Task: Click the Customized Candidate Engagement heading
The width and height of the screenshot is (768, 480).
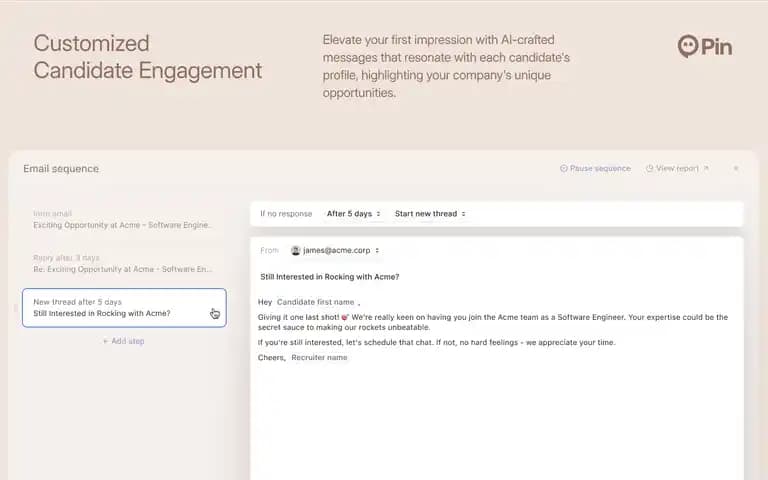Action: (x=148, y=57)
